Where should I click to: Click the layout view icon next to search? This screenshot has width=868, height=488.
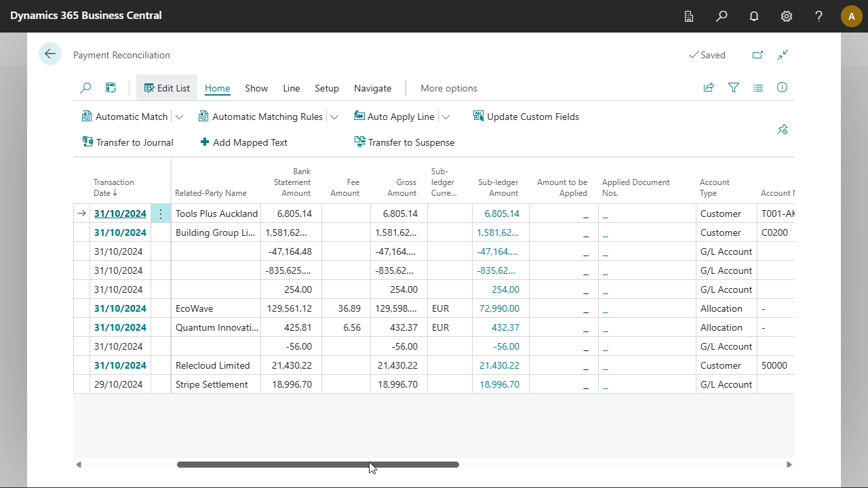point(111,88)
